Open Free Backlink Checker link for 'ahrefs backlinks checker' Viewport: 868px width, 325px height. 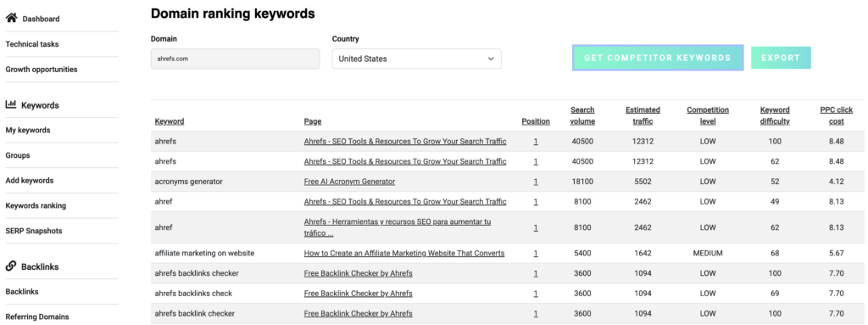click(359, 273)
